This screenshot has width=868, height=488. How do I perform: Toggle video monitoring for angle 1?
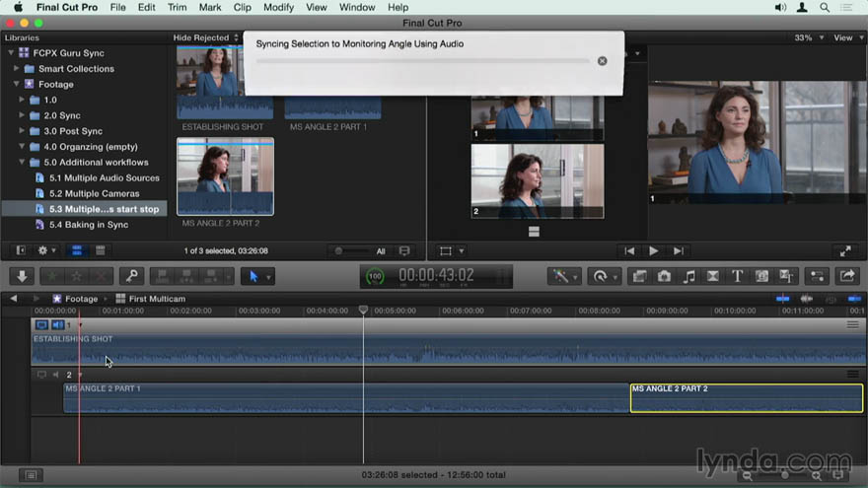point(41,324)
